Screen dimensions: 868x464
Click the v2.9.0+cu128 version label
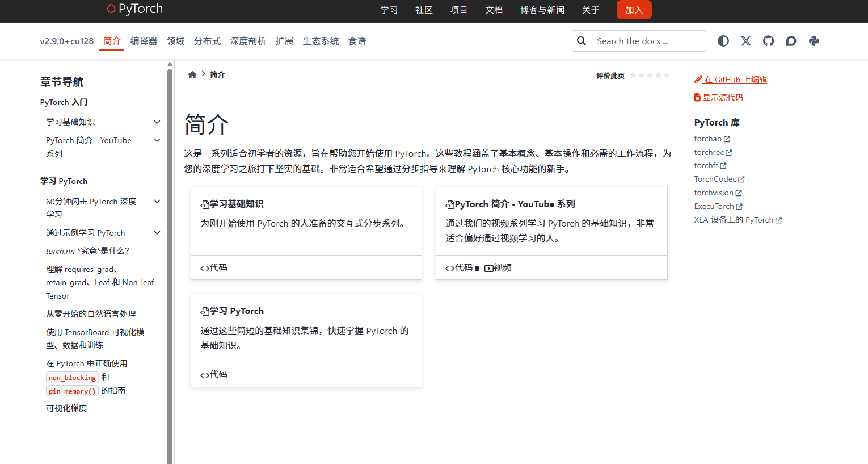66,41
